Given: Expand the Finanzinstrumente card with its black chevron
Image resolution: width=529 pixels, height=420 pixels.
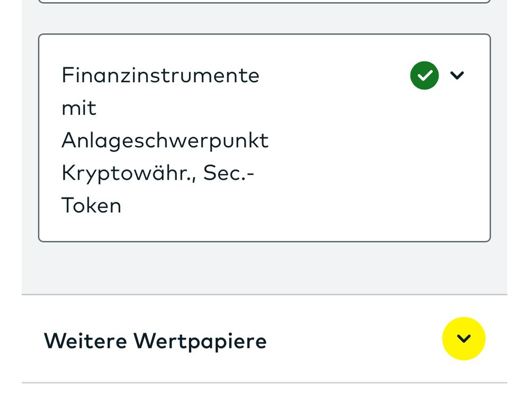Looking at the screenshot, I should (x=457, y=75).
